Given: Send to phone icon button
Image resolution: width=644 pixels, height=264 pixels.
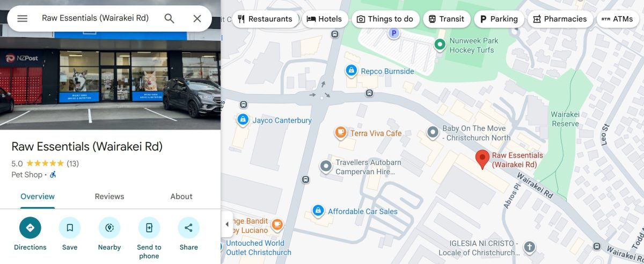Looking at the screenshot, I should coord(149,227).
